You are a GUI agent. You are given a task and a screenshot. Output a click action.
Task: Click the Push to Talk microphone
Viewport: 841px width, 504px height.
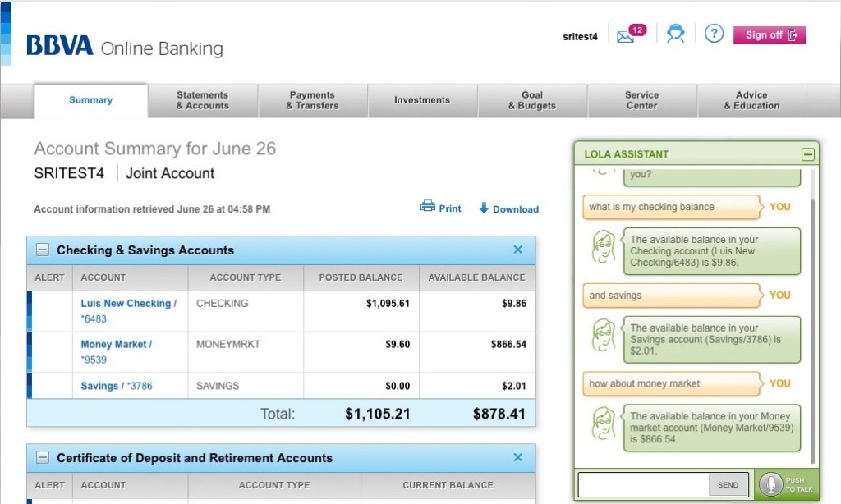(x=770, y=484)
